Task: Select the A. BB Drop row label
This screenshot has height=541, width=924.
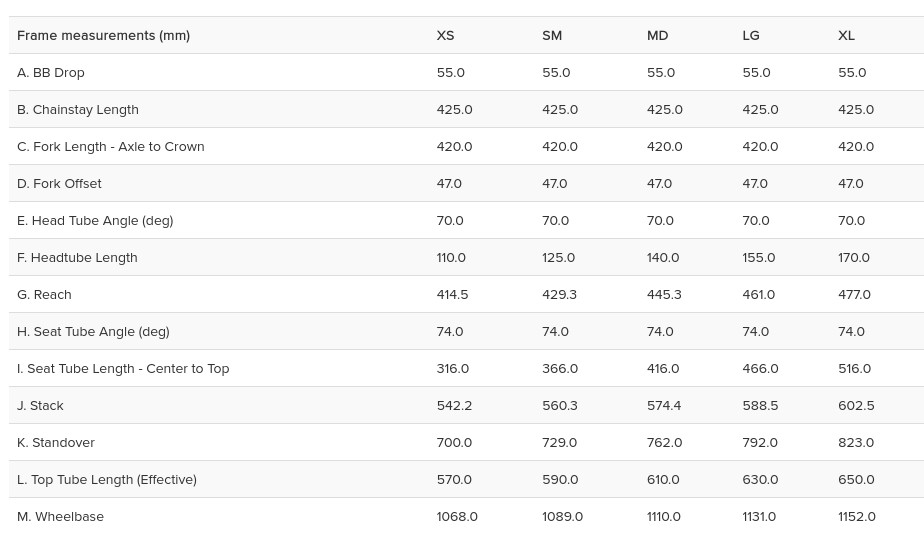Action: click(51, 72)
